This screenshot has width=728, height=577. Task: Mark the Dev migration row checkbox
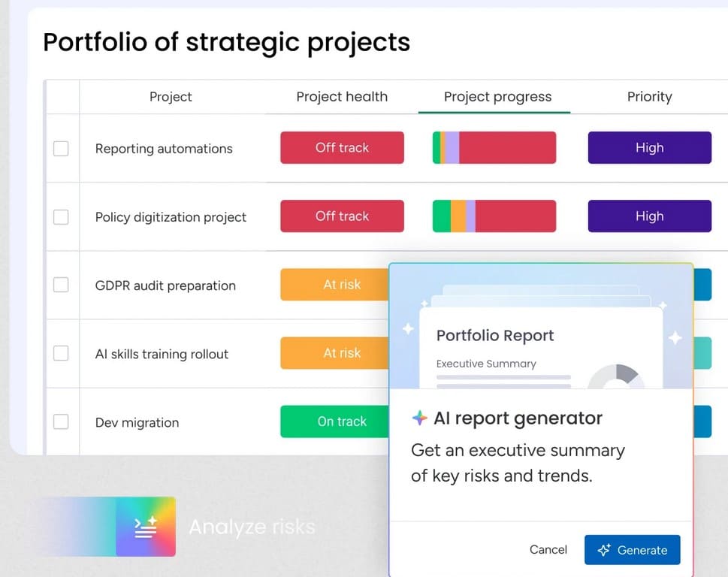pos(61,421)
